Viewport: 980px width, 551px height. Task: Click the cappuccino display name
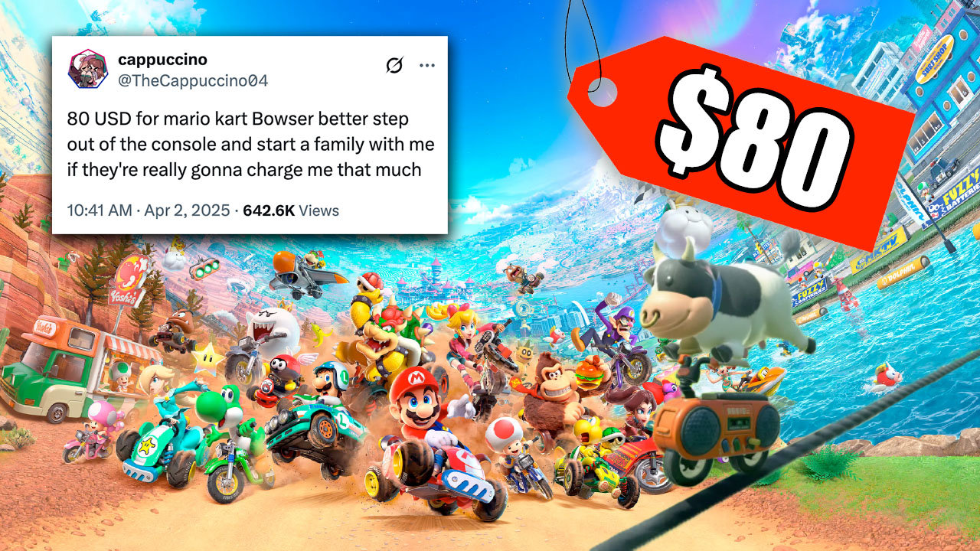click(162, 60)
